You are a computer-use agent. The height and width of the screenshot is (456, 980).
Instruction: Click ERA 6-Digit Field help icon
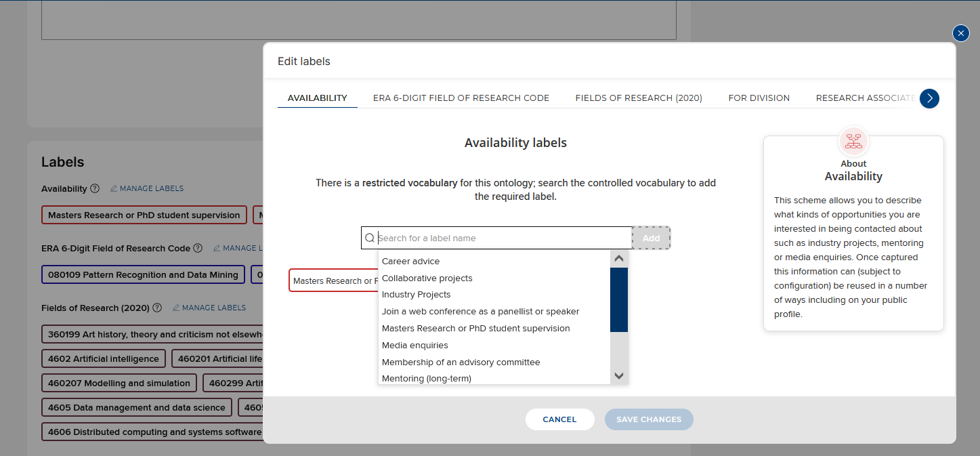coord(198,248)
